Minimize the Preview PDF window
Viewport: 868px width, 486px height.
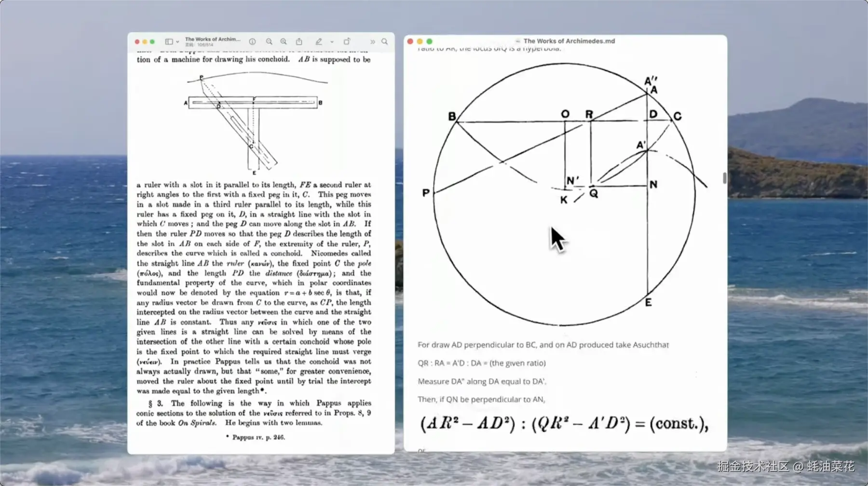click(145, 42)
